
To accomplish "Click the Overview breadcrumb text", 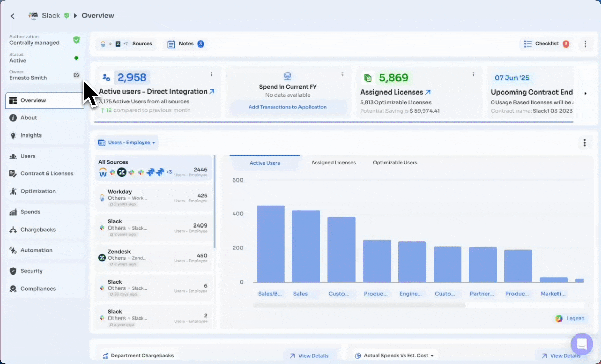I will coord(98,16).
